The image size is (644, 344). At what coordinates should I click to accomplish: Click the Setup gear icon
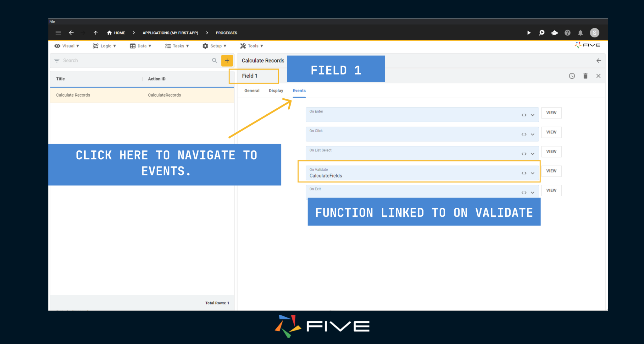(205, 46)
